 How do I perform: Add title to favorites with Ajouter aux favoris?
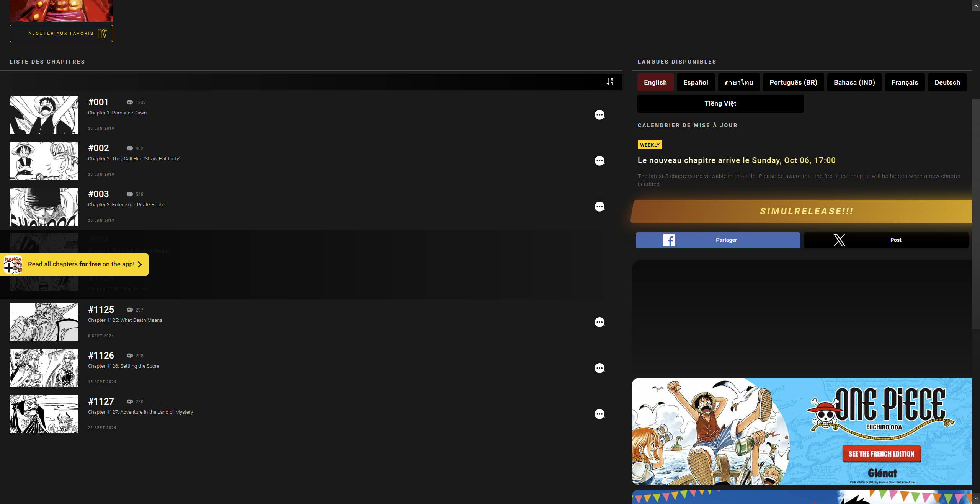pos(61,34)
